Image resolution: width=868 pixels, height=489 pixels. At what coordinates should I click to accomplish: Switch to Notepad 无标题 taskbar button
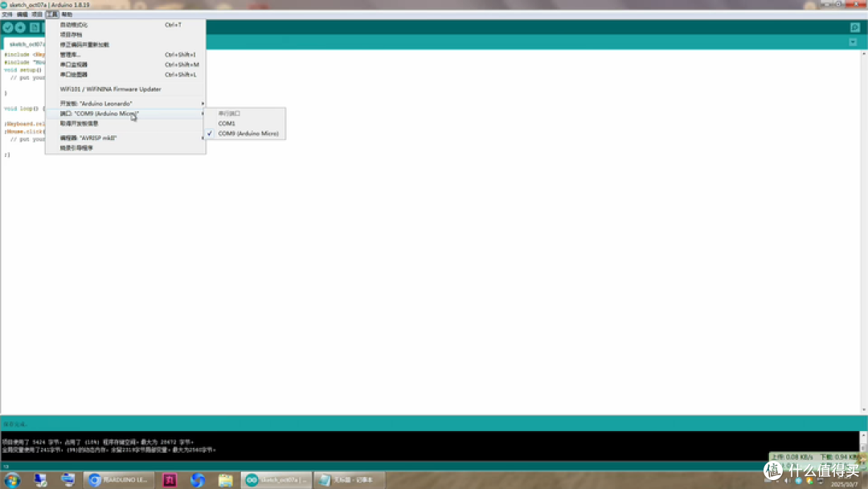tap(350, 480)
